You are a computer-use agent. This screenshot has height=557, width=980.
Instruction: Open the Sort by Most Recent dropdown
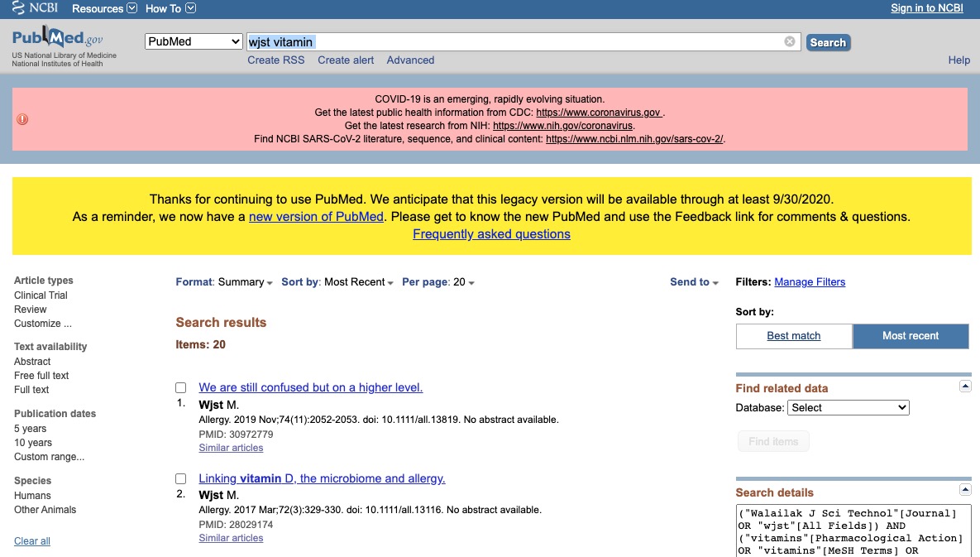(337, 282)
